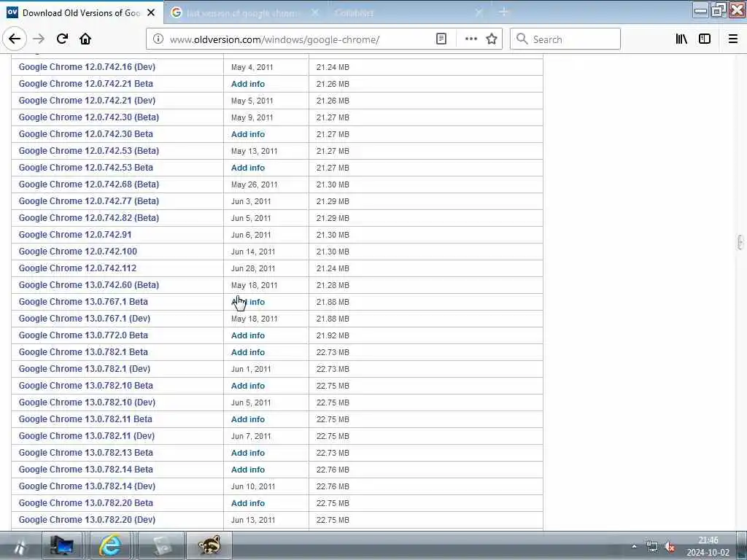This screenshot has width=747, height=560.
Task: Click the muted volume tray icon
Action: pos(670,547)
